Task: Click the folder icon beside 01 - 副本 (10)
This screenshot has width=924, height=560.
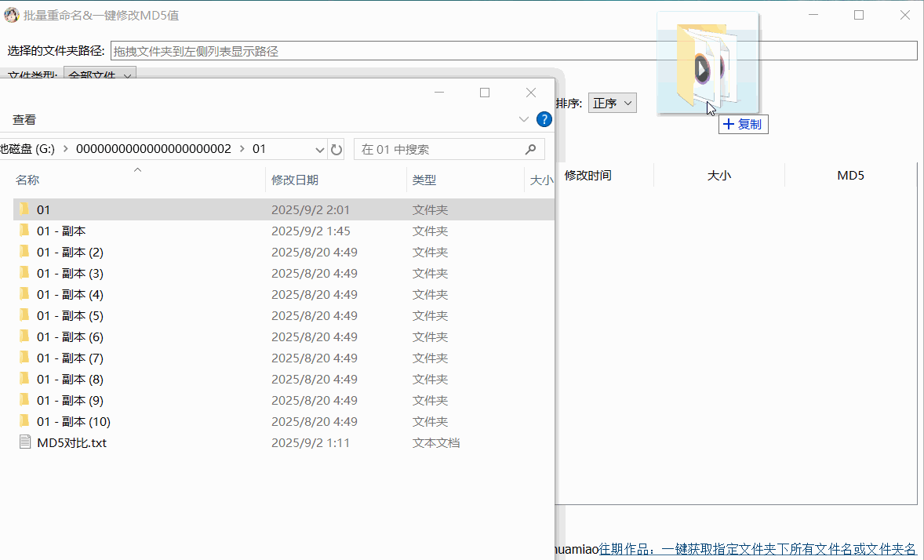Action: click(x=24, y=421)
